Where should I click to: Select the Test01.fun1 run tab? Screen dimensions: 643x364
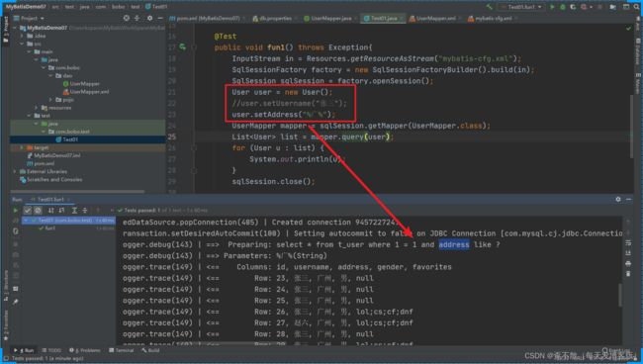tap(50, 199)
